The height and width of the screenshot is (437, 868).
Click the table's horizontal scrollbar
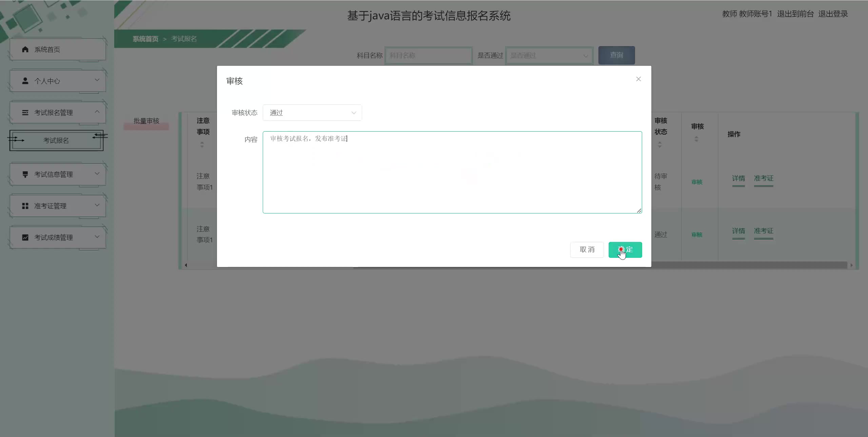746,265
